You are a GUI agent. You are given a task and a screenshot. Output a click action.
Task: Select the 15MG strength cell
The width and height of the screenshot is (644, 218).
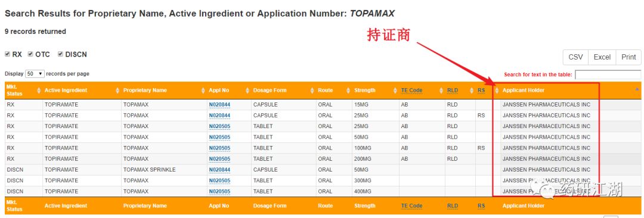pos(375,105)
